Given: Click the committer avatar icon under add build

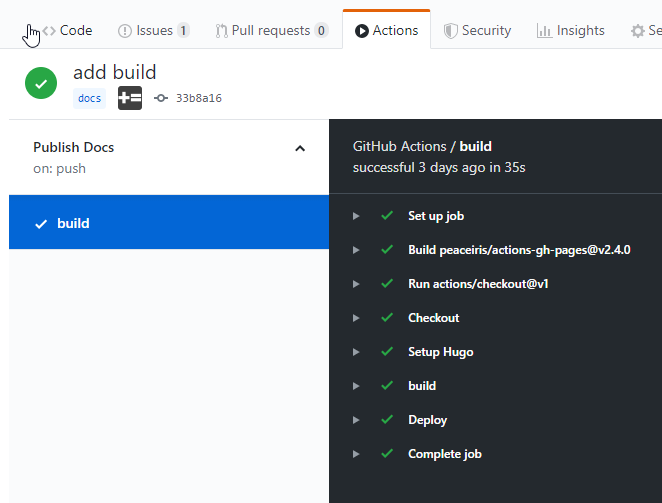Looking at the screenshot, I should coord(130,98).
